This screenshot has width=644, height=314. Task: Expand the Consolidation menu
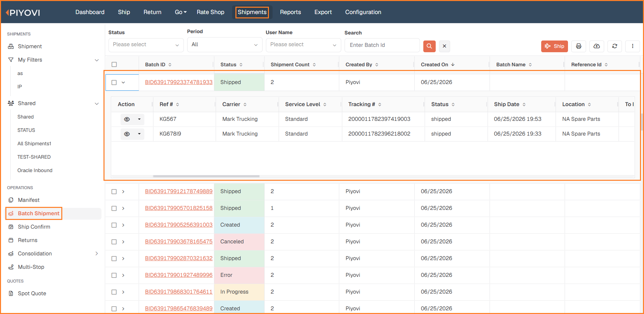point(96,253)
